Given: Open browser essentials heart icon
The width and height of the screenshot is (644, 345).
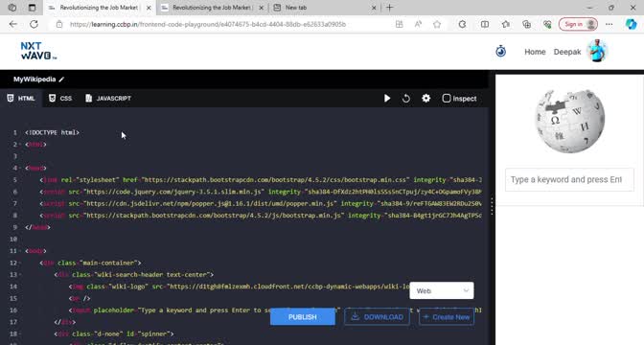Looking at the screenshot, I should 547,24.
